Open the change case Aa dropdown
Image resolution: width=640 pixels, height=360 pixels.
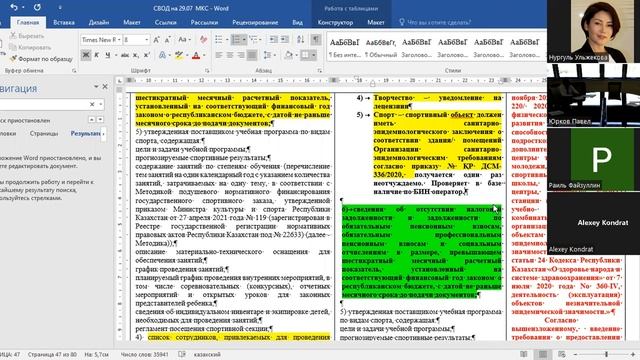click(x=184, y=40)
